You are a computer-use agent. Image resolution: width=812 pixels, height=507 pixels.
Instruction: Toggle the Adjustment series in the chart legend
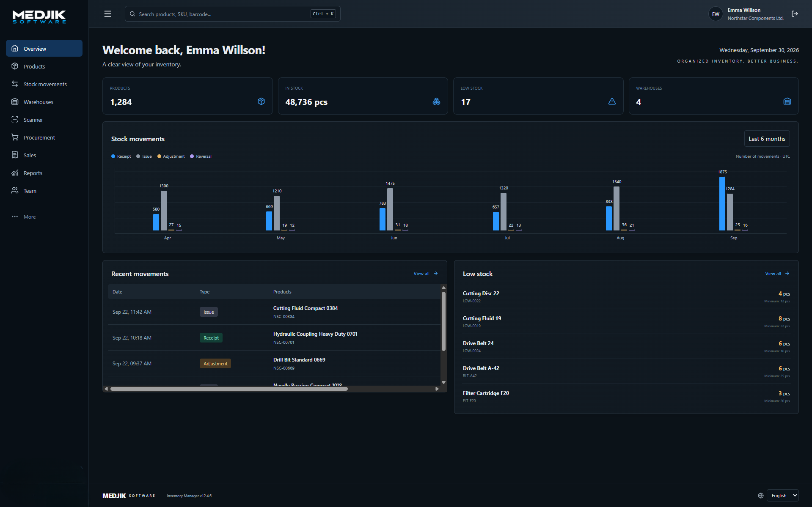tap(171, 156)
